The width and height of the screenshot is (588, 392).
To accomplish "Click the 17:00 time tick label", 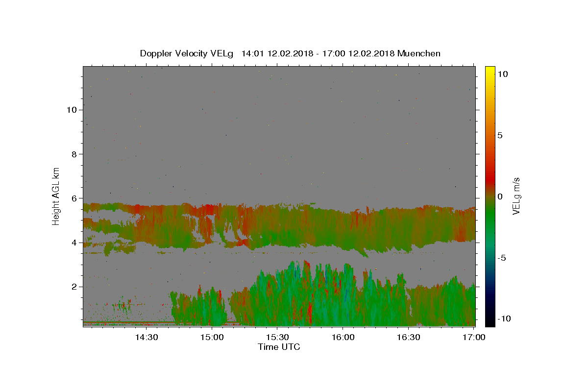I will click(x=474, y=337).
